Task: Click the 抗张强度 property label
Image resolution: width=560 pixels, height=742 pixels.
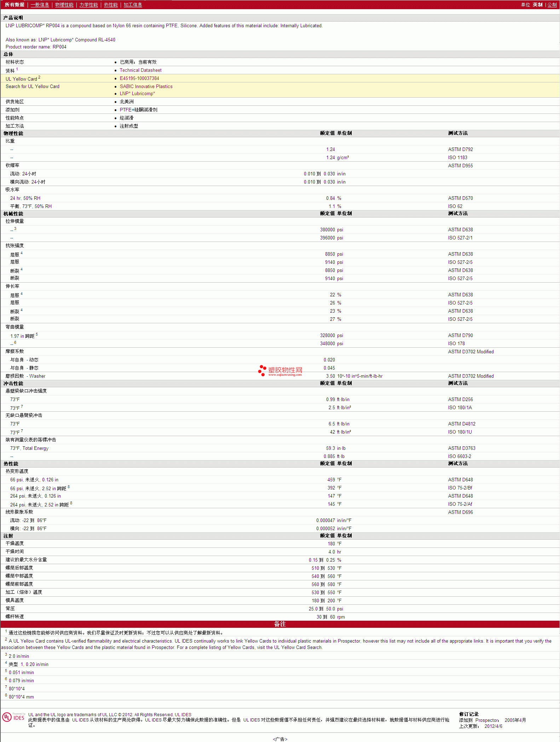Action: [15, 246]
